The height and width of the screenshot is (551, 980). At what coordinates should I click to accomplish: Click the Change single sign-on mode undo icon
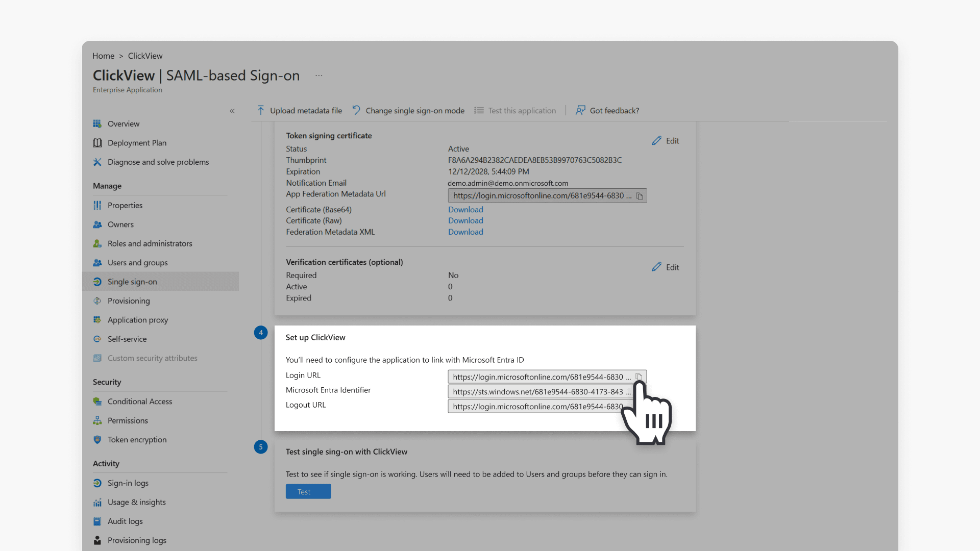click(x=356, y=110)
